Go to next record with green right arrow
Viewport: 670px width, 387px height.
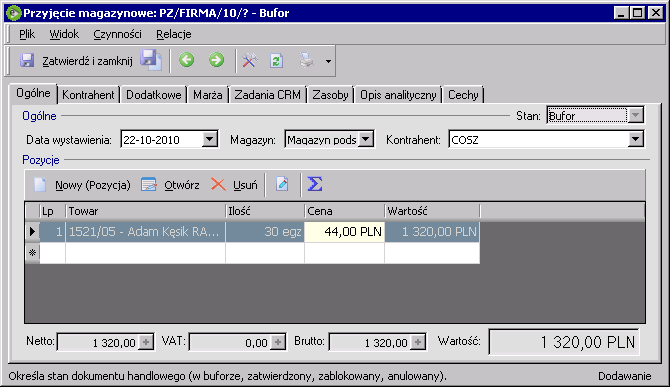[x=216, y=60]
